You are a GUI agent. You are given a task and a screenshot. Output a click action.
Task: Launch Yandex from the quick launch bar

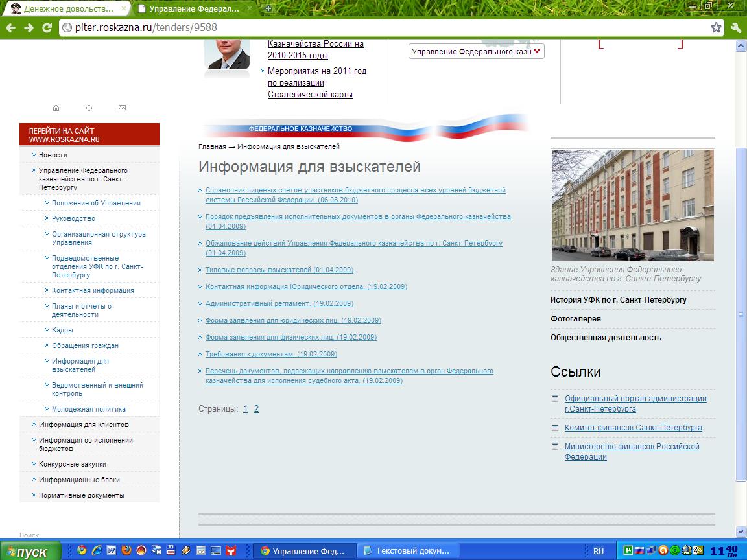tap(231, 550)
